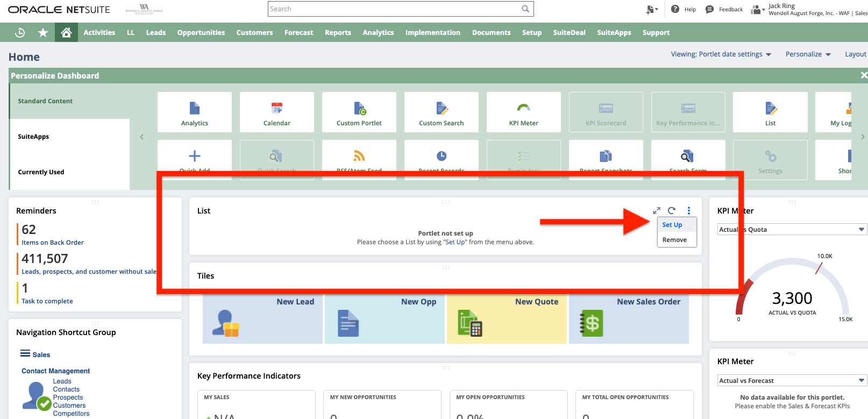868x419 pixels.
Task: Open the Competitors shortcut link
Action: pyautogui.click(x=71, y=414)
